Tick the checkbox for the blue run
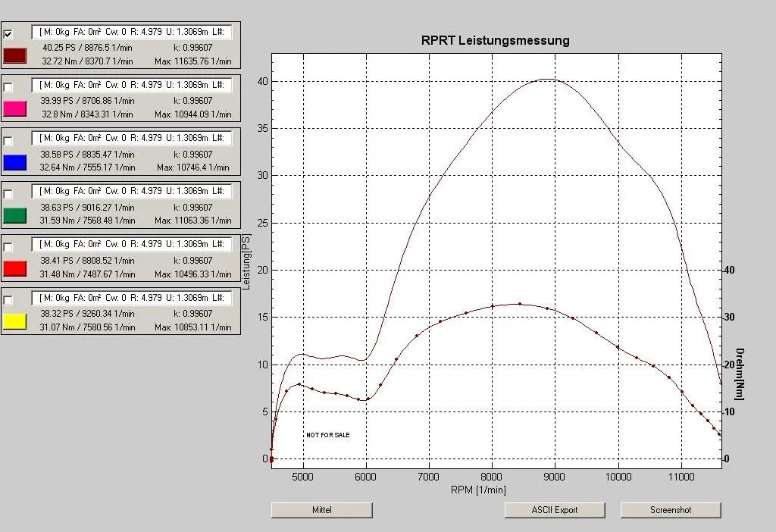Image resolution: width=776 pixels, height=532 pixels. [8, 140]
